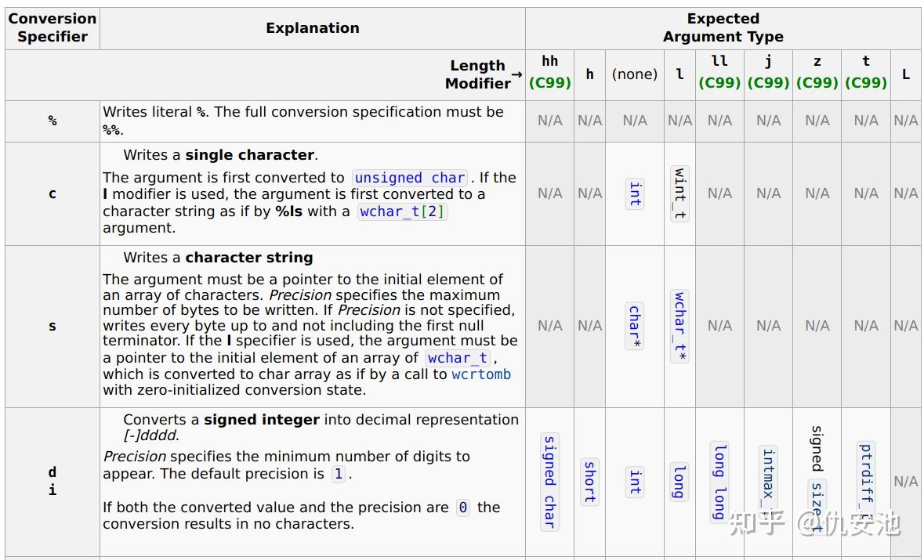Image resolution: width=924 pixels, height=560 pixels.
Task: Click the precision default value '1' code box
Action: [339, 474]
